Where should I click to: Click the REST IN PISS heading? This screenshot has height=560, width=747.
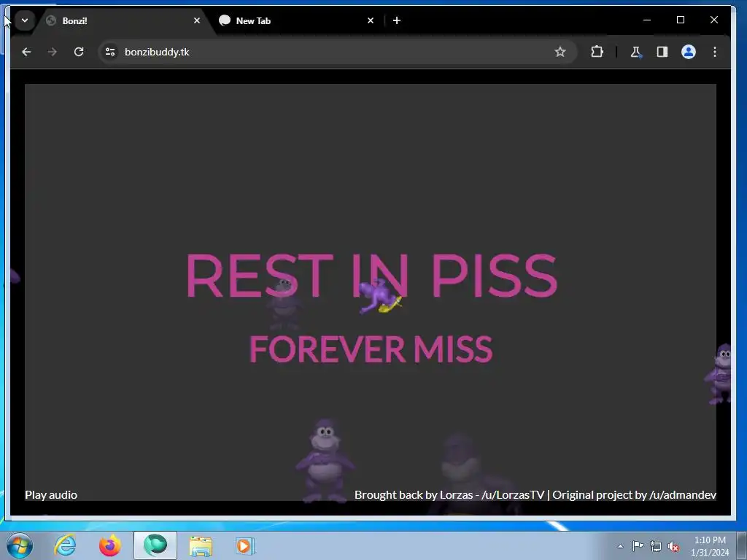point(371,275)
